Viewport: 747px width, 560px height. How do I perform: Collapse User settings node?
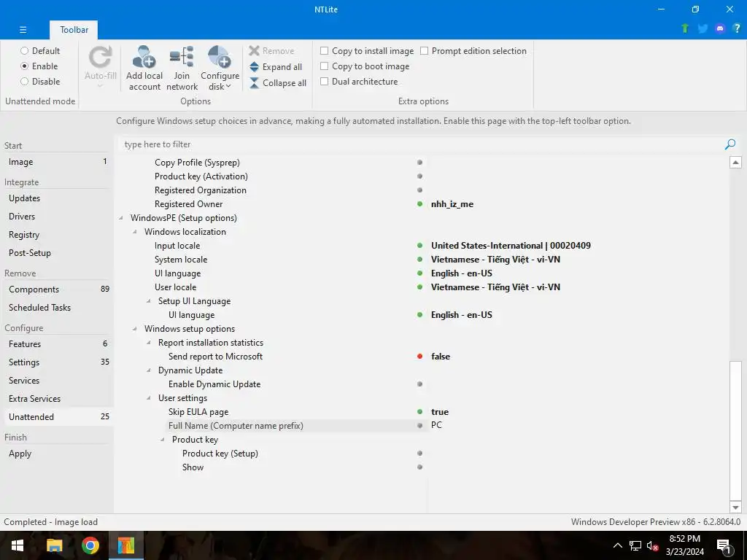coord(149,398)
